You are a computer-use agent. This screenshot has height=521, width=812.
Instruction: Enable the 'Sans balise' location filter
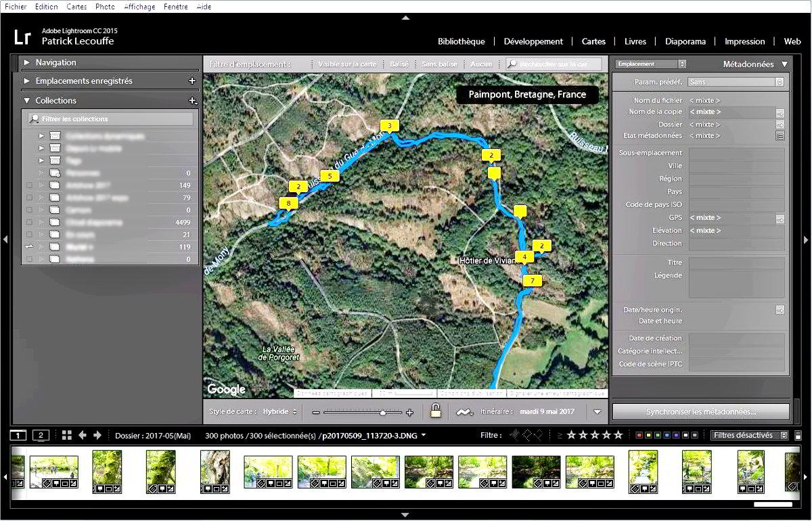(438, 64)
